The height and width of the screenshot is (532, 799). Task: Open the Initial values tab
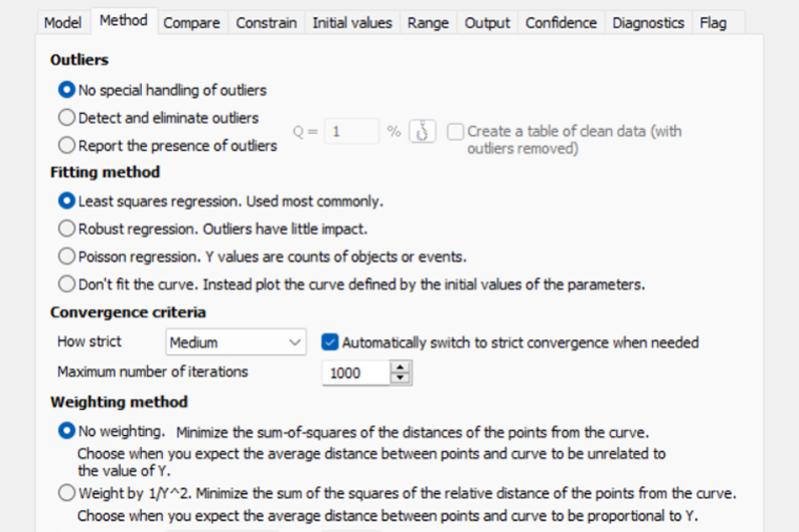(352, 22)
